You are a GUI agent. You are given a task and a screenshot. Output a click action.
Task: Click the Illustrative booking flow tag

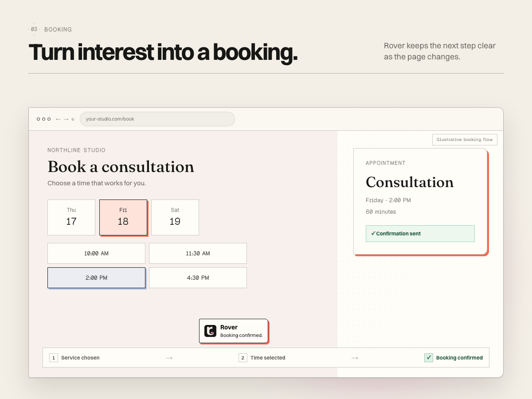[x=465, y=140]
